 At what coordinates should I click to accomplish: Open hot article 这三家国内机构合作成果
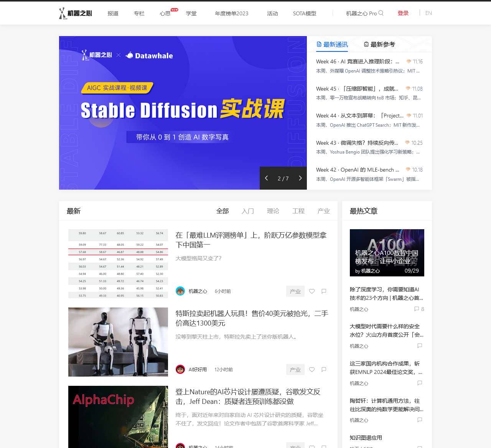386,368
